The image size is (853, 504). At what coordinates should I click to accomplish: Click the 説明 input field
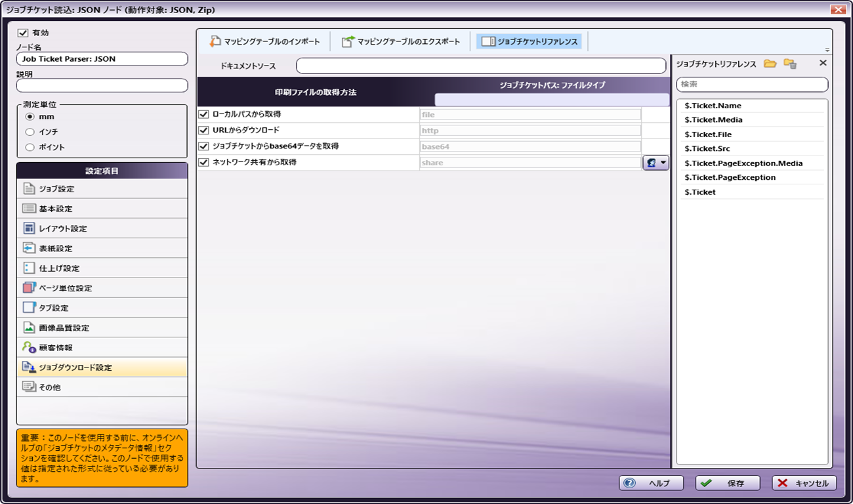click(102, 85)
